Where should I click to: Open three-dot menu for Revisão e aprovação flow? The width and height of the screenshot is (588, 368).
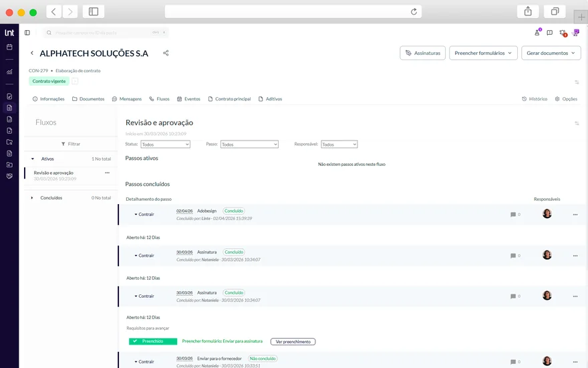(x=108, y=173)
